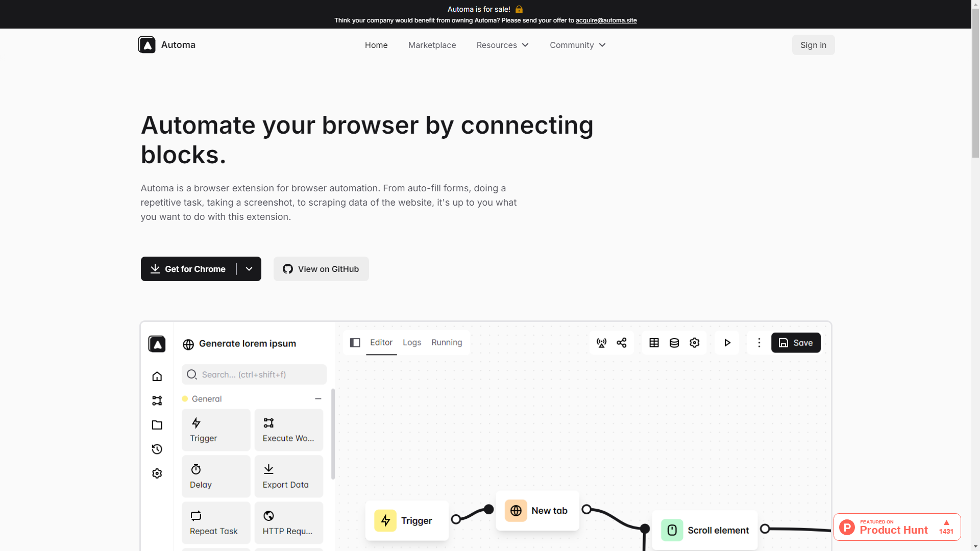Screen dimensions: 980x551
Task: Click the Scroll element output connector
Action: coord(765,529)
